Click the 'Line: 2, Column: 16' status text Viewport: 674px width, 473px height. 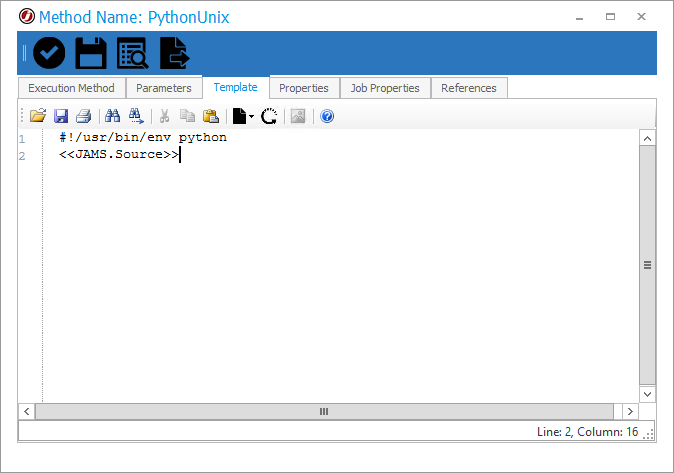pos(587,432)
